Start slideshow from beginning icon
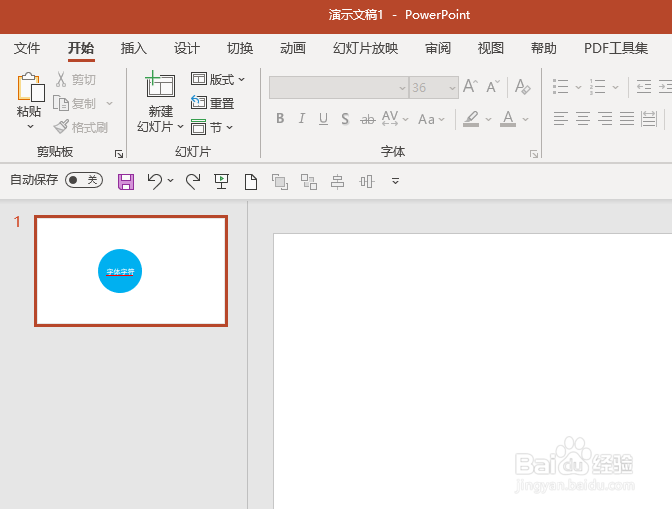672x509 pixels. tap(222, 181)
